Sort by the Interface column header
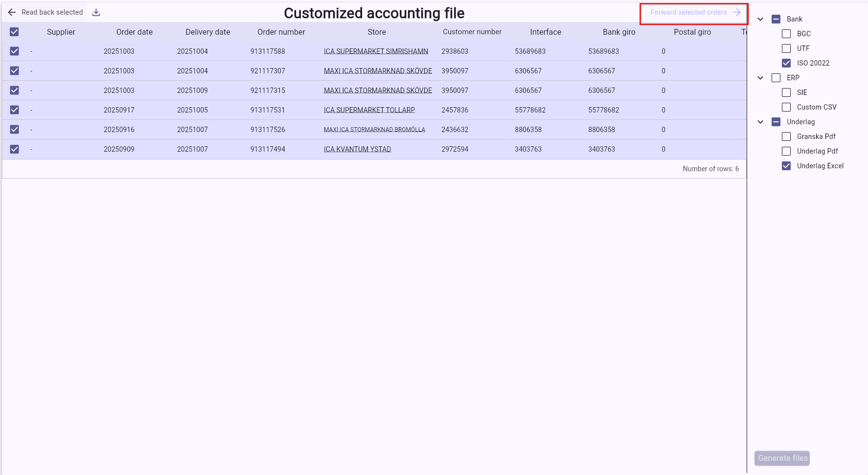The height and width of the screenshot is (475, 868). [x=546, y=32]
